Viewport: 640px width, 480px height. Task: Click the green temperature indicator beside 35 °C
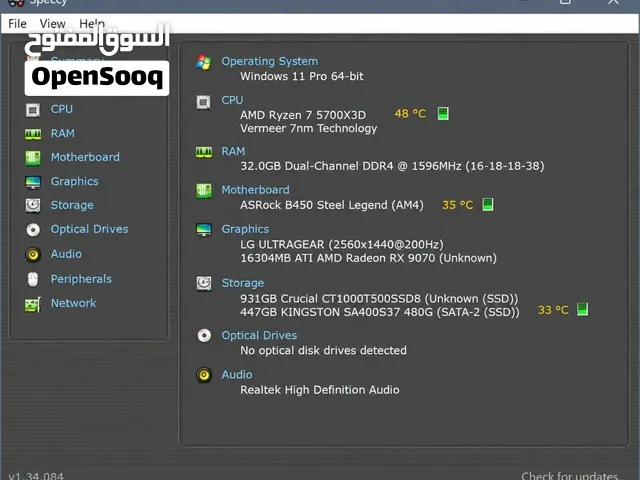click(488, 204)
